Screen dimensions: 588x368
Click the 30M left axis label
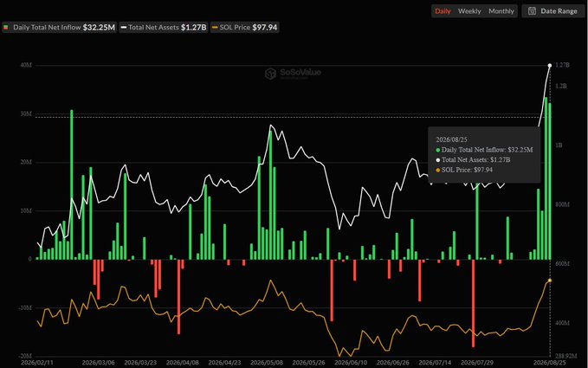26,113
